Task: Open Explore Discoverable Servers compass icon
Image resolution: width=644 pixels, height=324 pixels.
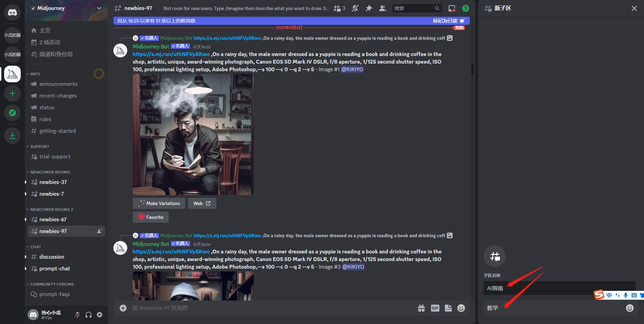Action: 12,113
